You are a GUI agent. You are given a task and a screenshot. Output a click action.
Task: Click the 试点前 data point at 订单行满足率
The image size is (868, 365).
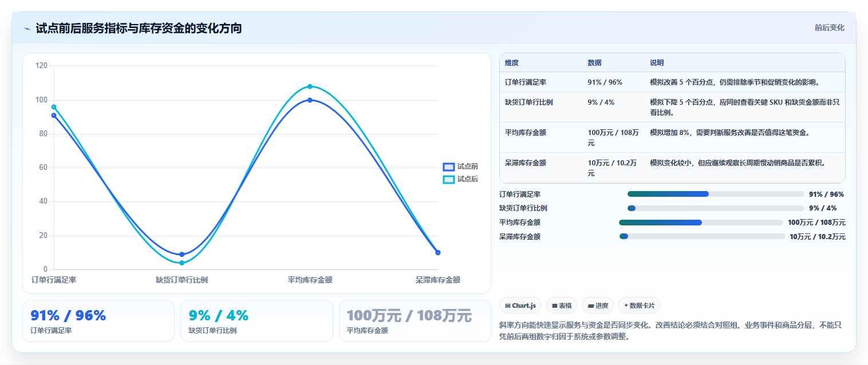coord(54,116)
